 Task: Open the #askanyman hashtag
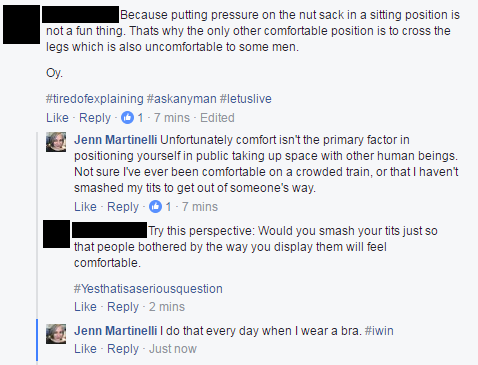(182, 99)
